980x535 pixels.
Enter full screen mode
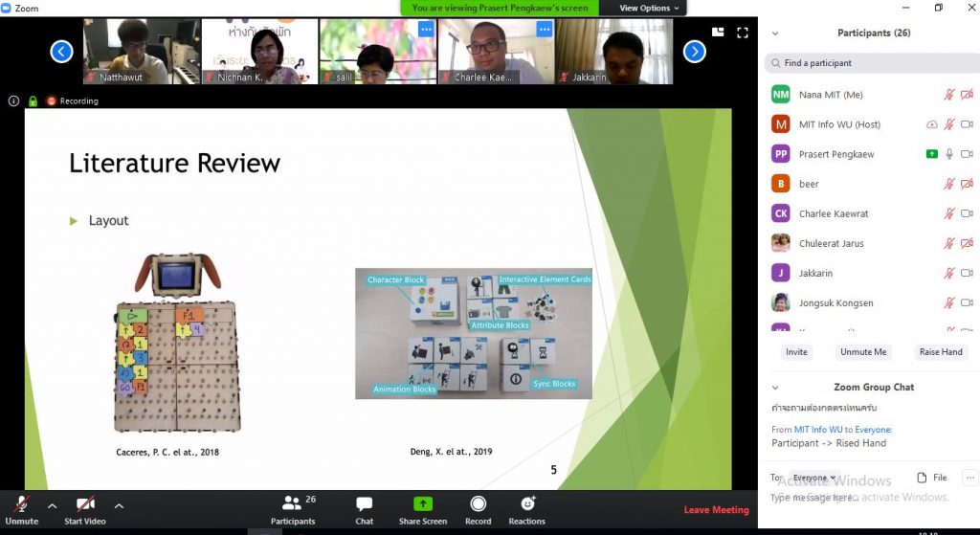tap(742, 32)
